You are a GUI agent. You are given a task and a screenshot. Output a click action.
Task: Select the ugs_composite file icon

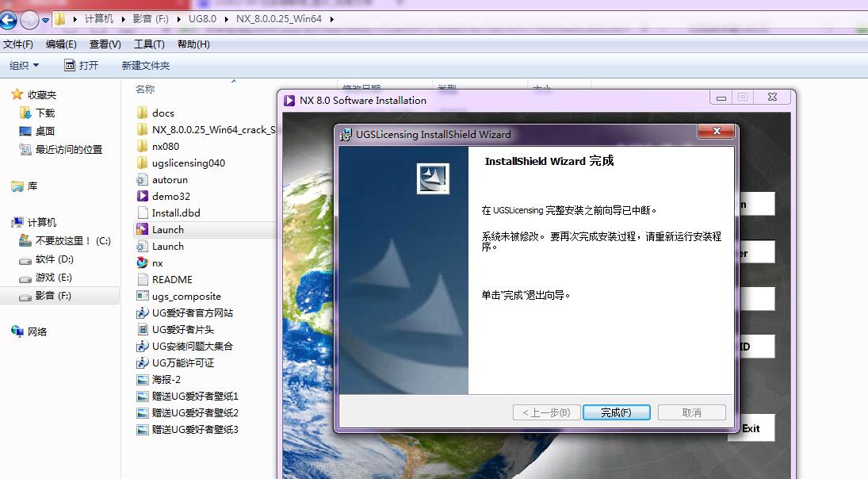142,296
